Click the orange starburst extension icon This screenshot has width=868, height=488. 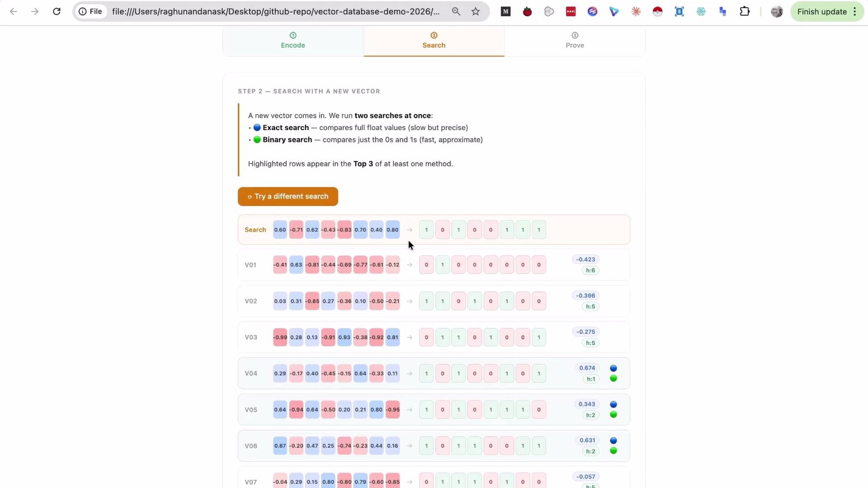click(636, 12)
